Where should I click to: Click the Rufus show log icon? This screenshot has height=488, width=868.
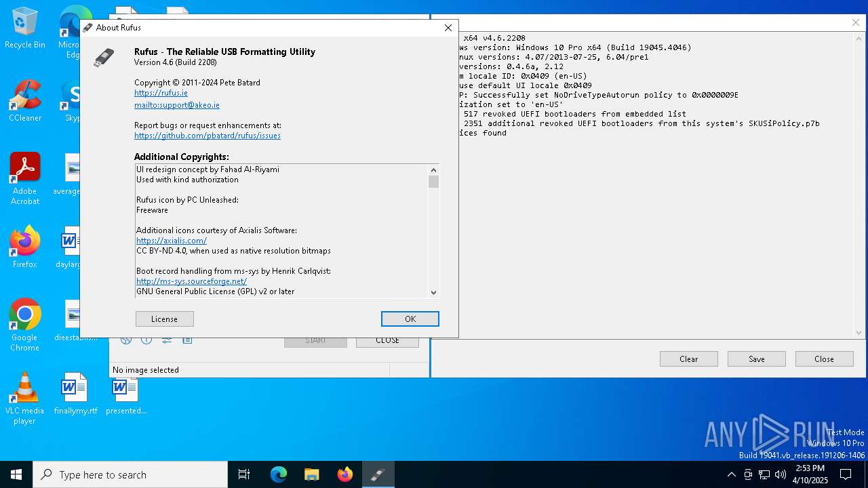pos(186,340)
